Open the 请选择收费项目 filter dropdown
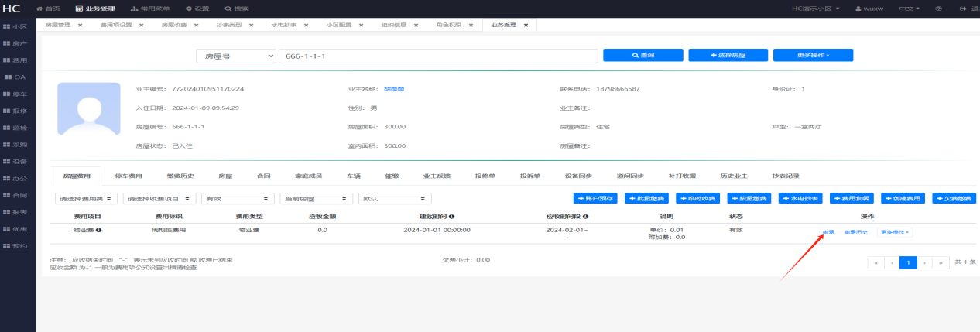Viewport: 980px width, 332px height. tap(160, 199)
